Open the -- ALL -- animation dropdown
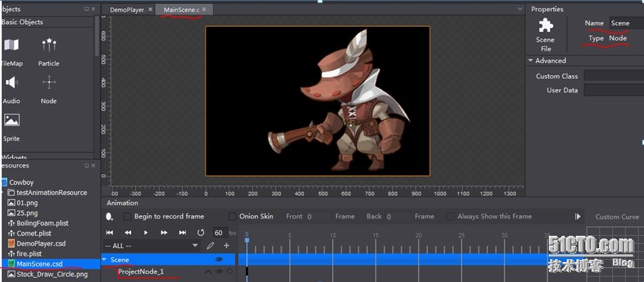Image resolution: width=644 pixels, height=282 pixels. point(151,245)
